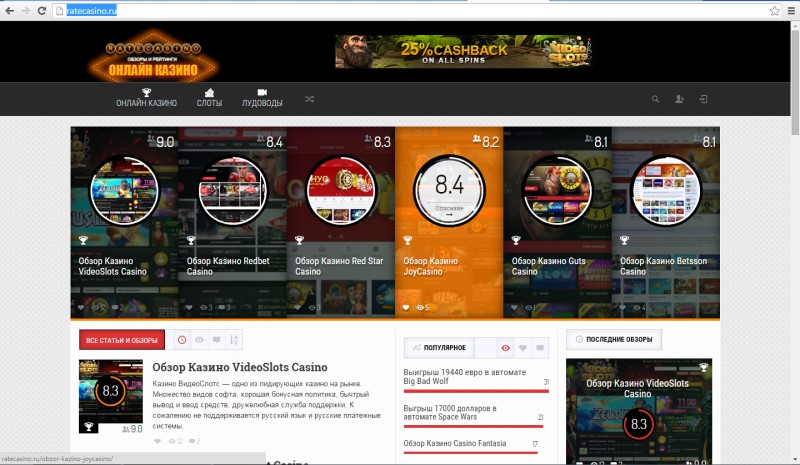This screenshot has height=465, width=800.
Task: Like JoyCasino card with heart icon
Action: tap(406, 308)
